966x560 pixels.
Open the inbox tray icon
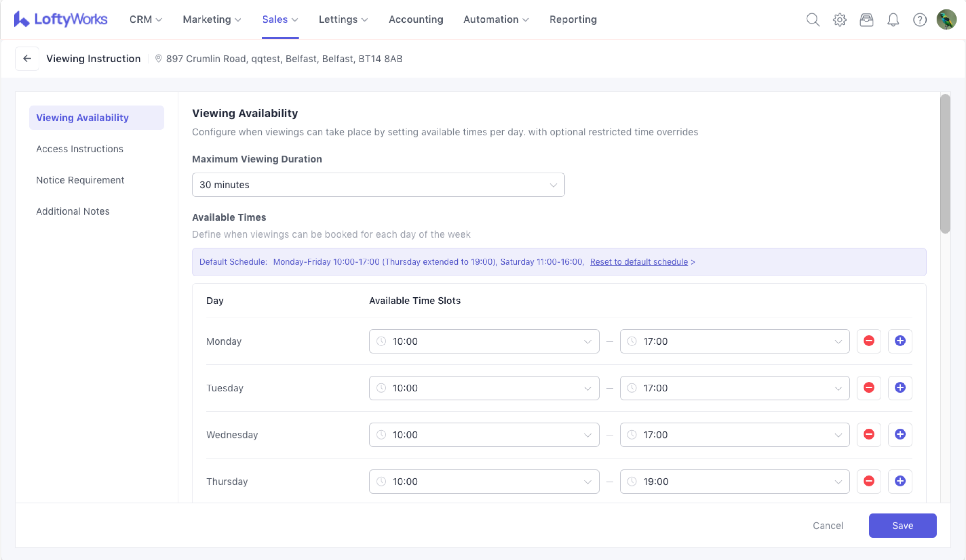(x=866, y=20)
